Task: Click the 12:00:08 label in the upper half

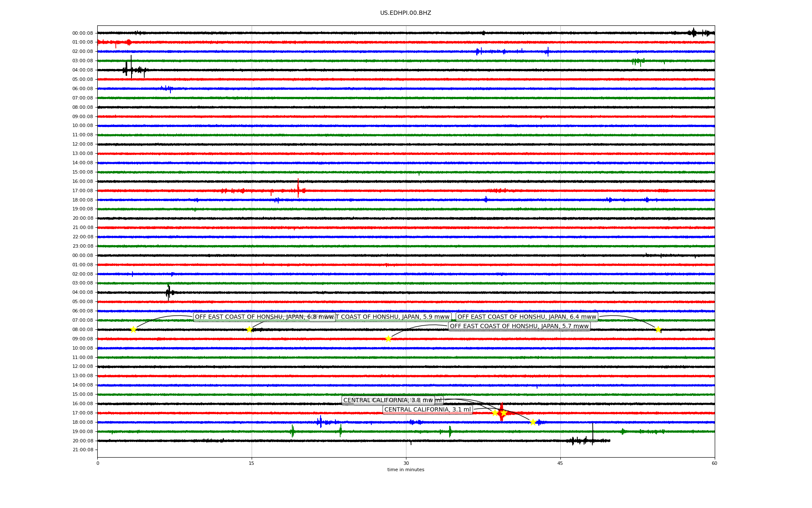Action: 82,144
